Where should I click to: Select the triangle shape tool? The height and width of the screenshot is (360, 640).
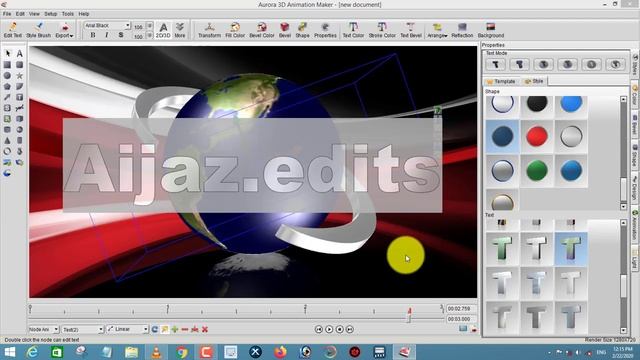coord(7,140)
